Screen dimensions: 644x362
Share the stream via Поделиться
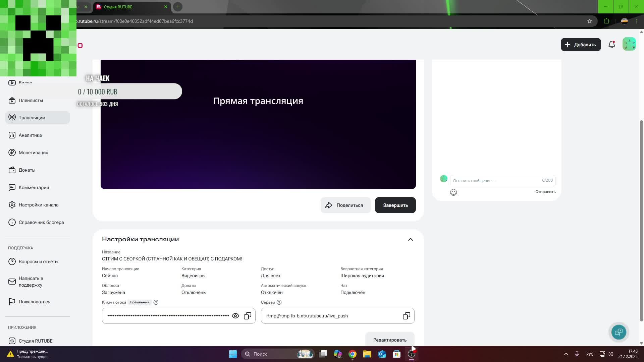point(345,205)
